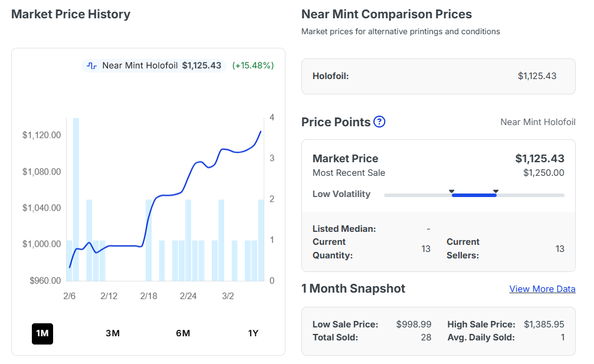
Task: Click the Holofoil comparison price row
Action: tap(438, 76)
